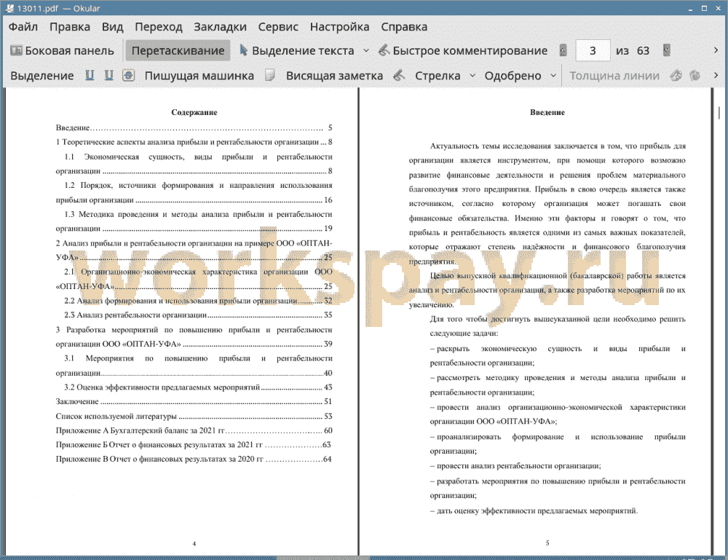Toggle the Боковая панель sidebar button
Viewport: 728px width, 560px height.
click(62, 51)
